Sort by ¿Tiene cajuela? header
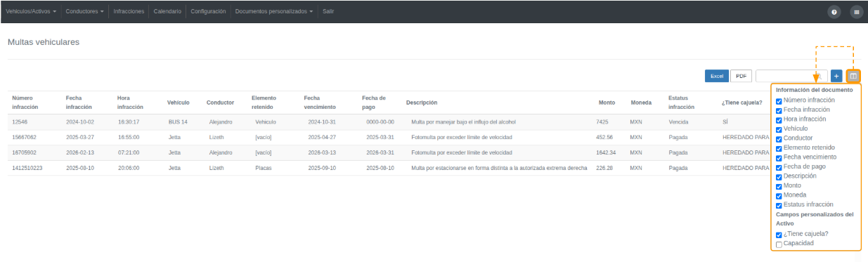 (x=742, y=103)
